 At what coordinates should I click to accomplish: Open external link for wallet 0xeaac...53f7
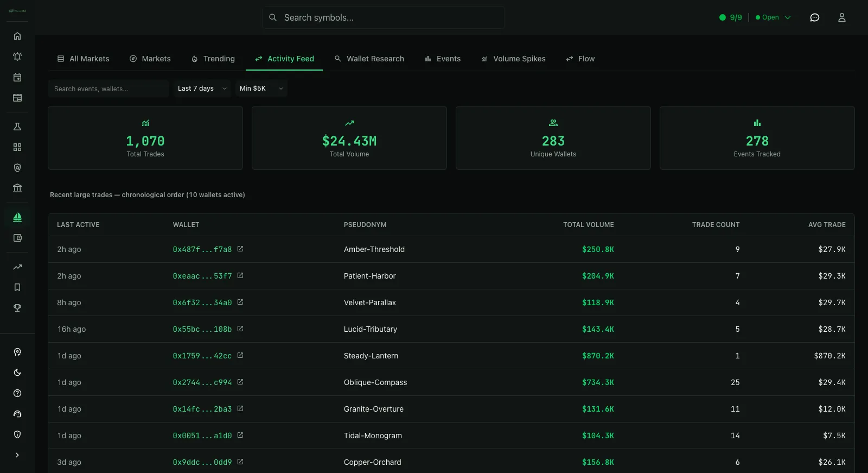tap(240, 275)
